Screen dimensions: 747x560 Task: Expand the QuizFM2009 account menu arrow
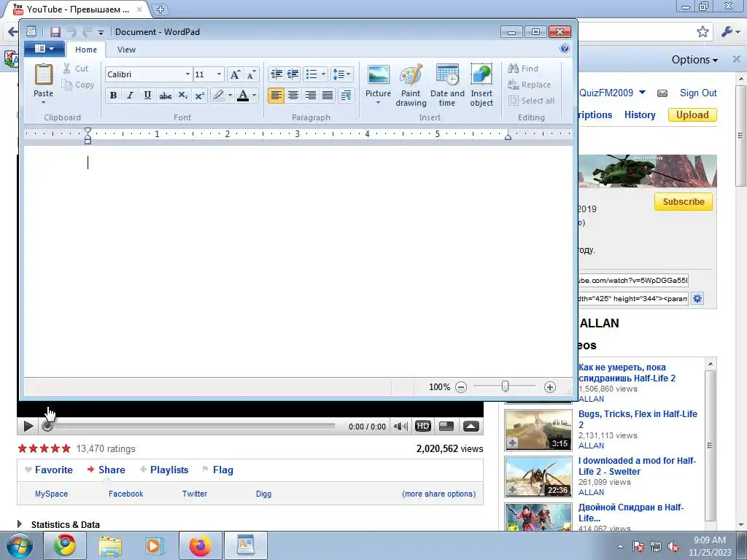pyautogui.click(x=642, y=93)
